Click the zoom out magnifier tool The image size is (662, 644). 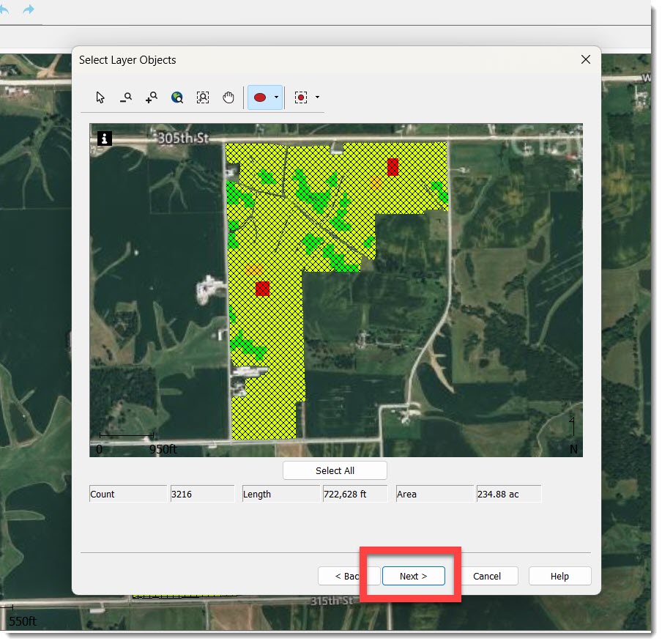coord(126,97)
